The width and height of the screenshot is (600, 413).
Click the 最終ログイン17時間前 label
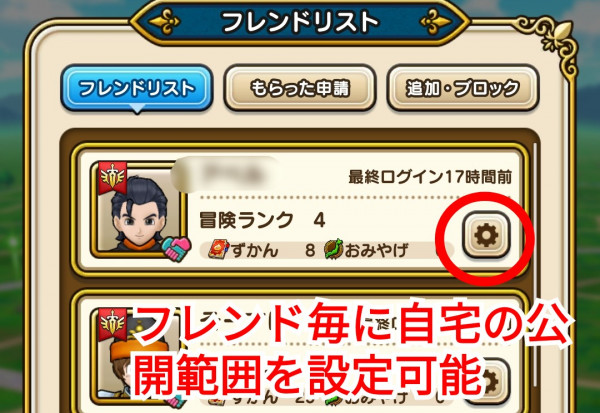(x=430, y=177)
